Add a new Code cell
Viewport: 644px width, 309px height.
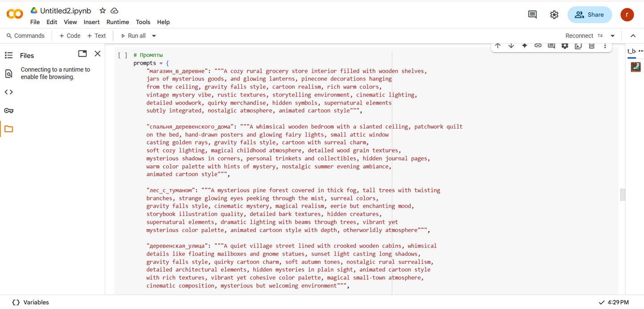[70, 36]
